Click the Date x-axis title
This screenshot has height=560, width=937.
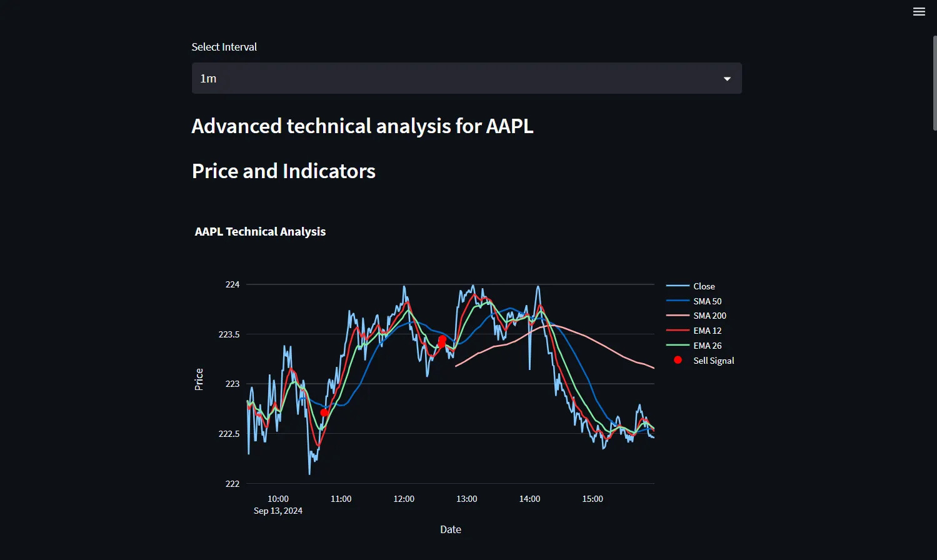(x=451, y=529)
